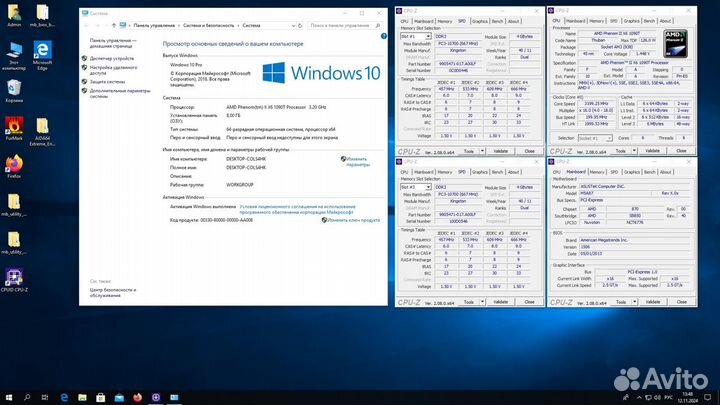Open the Admin folder on the desktop
The height and width of the screenshot is (405, 720).
14,16
